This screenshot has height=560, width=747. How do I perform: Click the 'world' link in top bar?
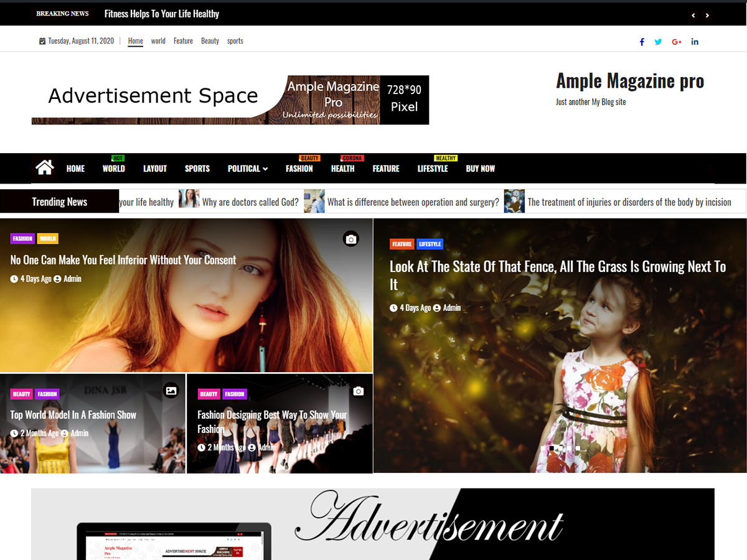click(x=158, y=41)
